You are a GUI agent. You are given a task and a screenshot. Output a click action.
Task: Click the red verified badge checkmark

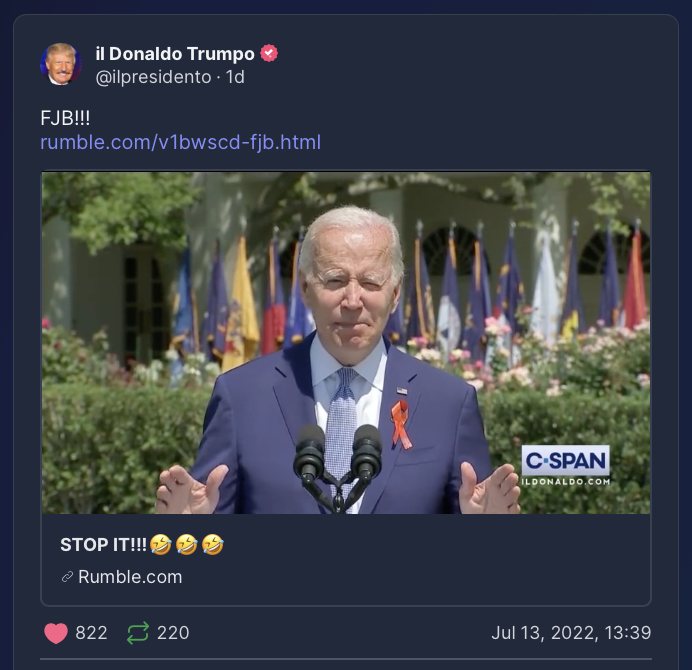[x=269, y=53]
